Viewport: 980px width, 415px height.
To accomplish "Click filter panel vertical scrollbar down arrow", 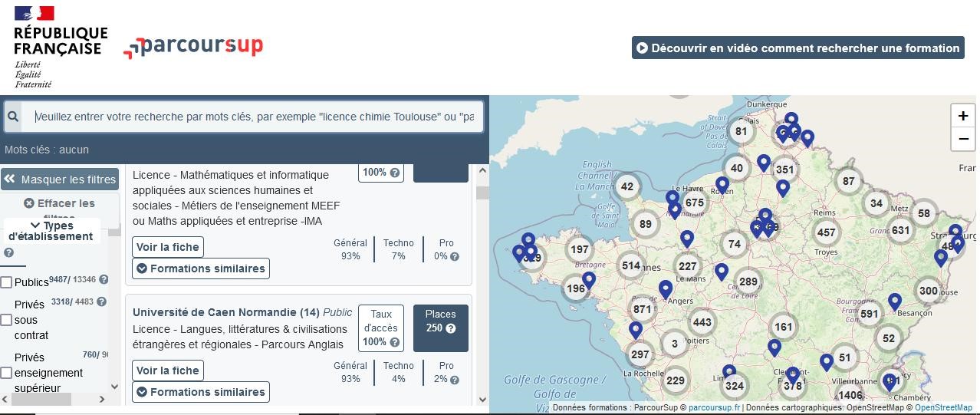I will point(114,387).
